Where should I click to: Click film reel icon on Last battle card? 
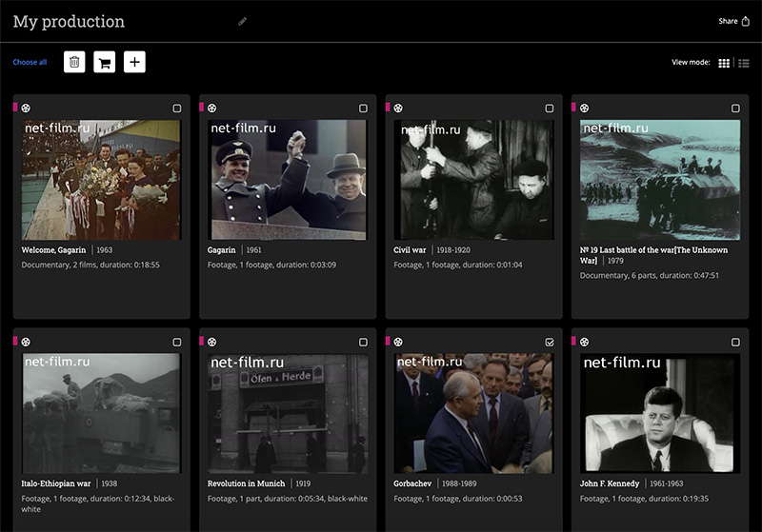coord(584,108)
